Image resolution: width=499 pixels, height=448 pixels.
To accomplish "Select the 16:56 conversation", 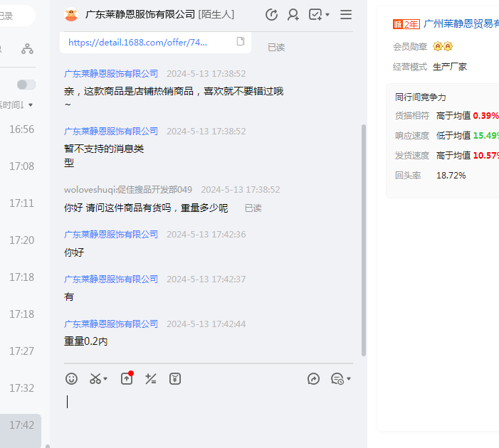I will pos(21,129).
